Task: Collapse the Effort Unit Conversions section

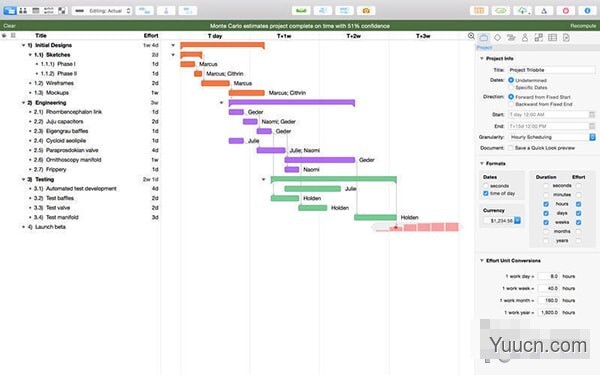Action: 482,261
